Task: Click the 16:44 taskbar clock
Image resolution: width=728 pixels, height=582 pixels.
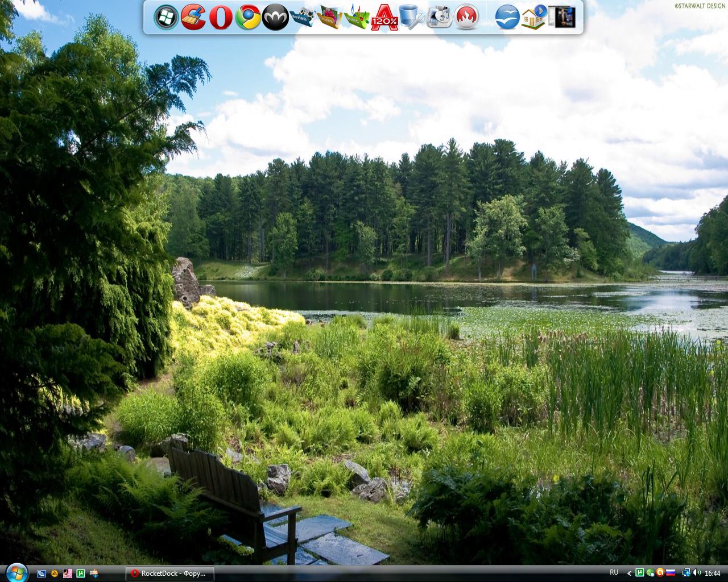Action: (x=713, y=573)
